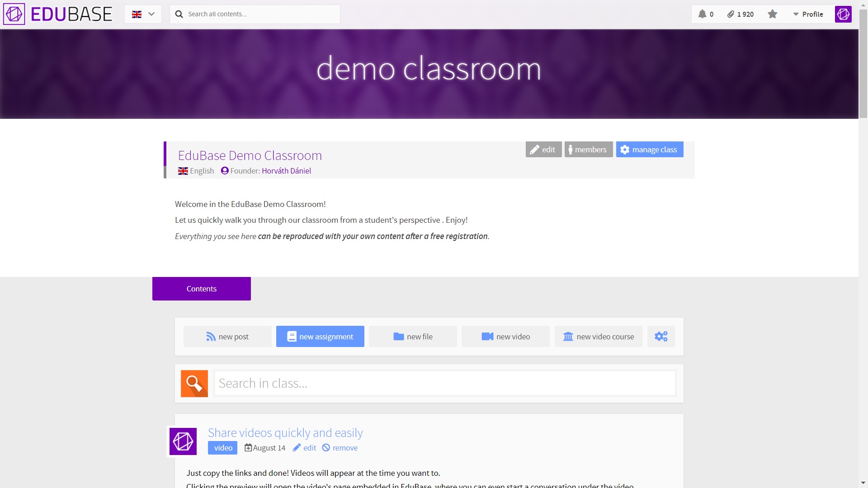
Task: Expand the Profile dropdown
Action: click(809, 14)
